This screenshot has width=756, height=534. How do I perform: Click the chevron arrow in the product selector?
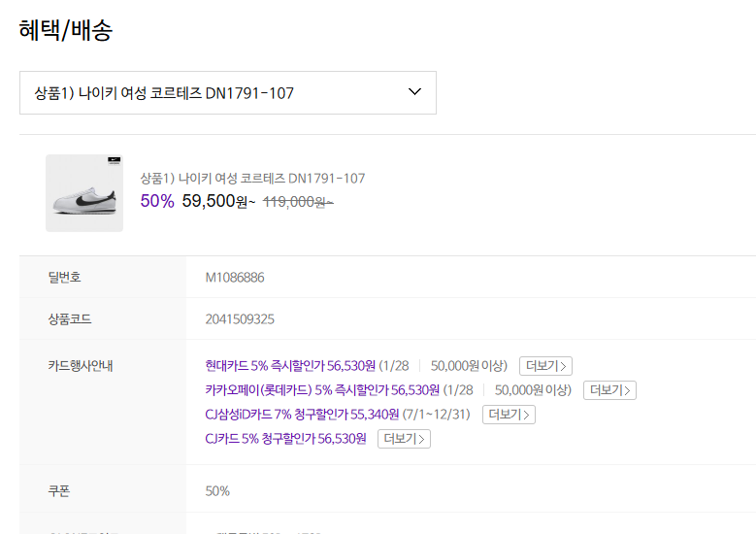click(415, 92)
